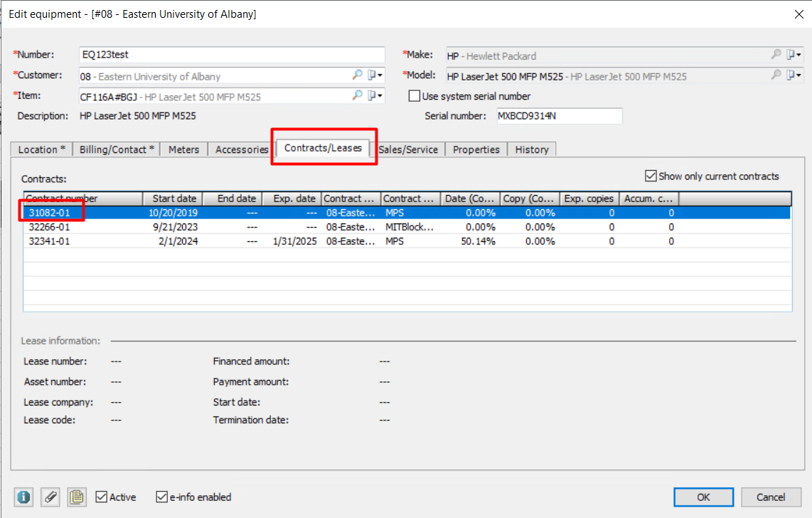This screenshot has width=812, height=518.
Task: Search Model with the magnifier icon
Action: [x=776, y=75]
